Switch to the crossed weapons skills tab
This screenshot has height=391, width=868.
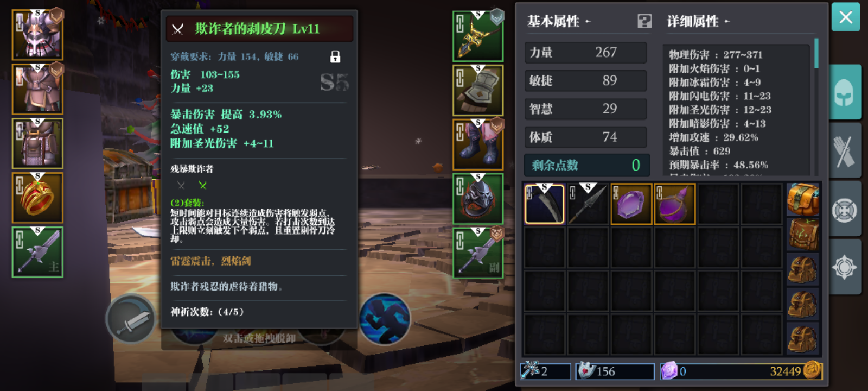click(x=845, y=150)
